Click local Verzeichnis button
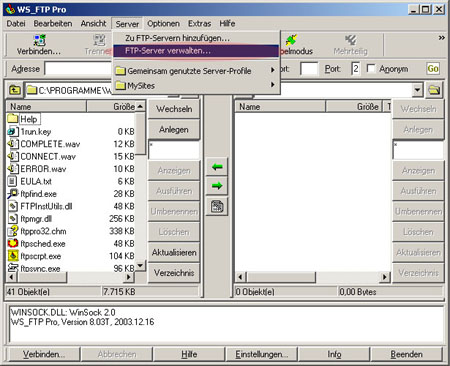Image resolution: width=450 pixels, height=366 pixels. 174,273
